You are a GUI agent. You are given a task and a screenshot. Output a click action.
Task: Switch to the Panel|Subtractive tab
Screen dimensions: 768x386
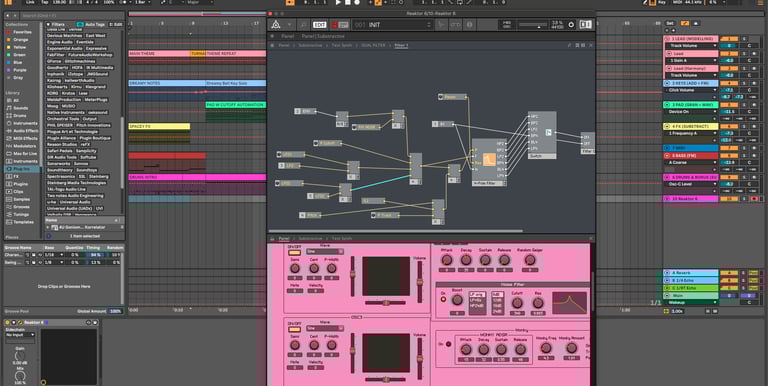coord(323,36)
